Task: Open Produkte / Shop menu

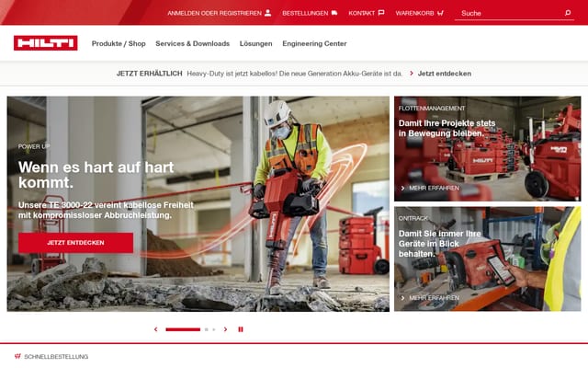Action: point(119,43)
